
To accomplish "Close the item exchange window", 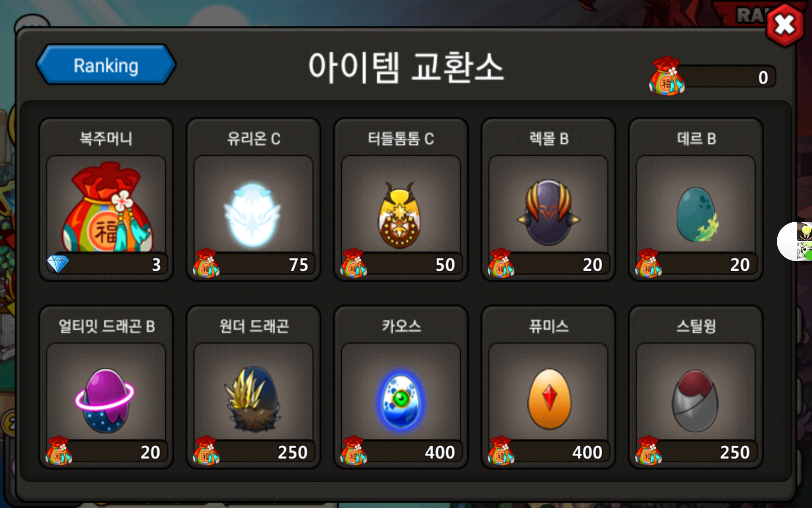I will 785,25.
